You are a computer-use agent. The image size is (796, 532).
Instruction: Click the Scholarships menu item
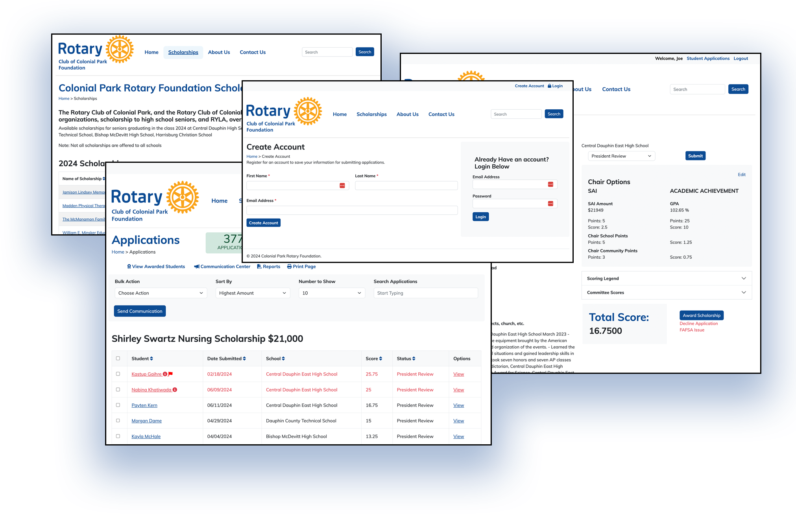[182, 52]
